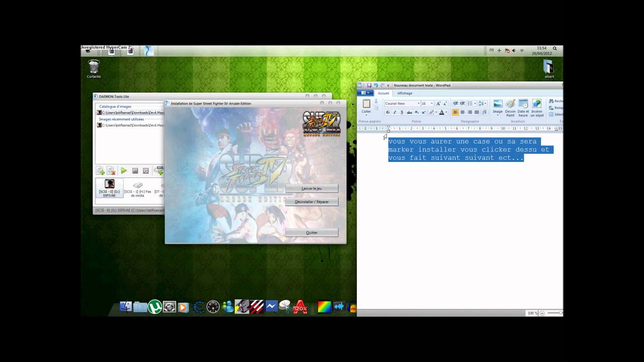Image resolution: width=644 pixels, height=362 pixels.
Task: Open the Courier New font dropdown
Action: [x=419, y=104]
